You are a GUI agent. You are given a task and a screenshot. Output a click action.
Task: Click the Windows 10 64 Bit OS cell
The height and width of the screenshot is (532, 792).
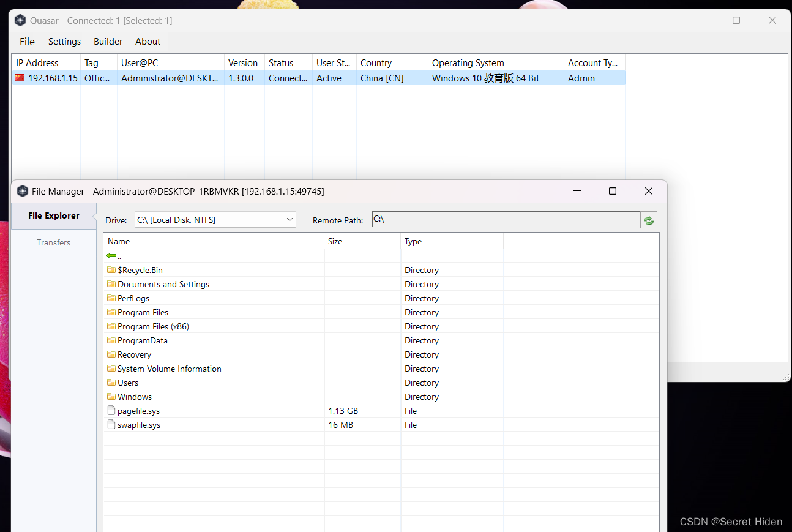click(486, 78)
